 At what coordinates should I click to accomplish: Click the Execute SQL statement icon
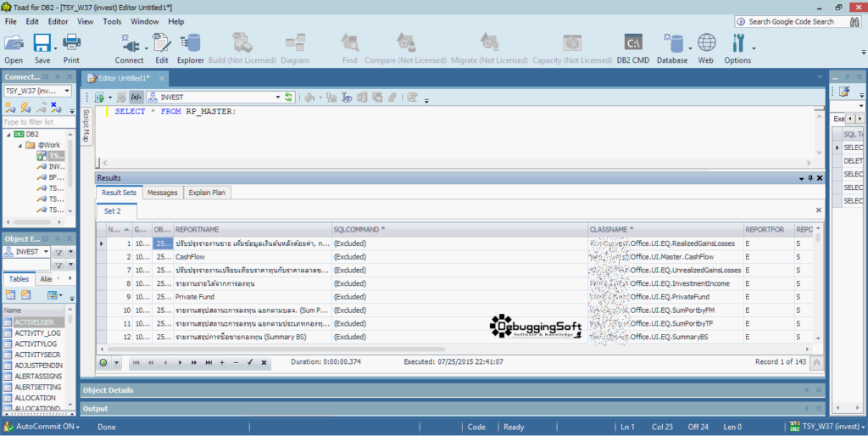100,98
